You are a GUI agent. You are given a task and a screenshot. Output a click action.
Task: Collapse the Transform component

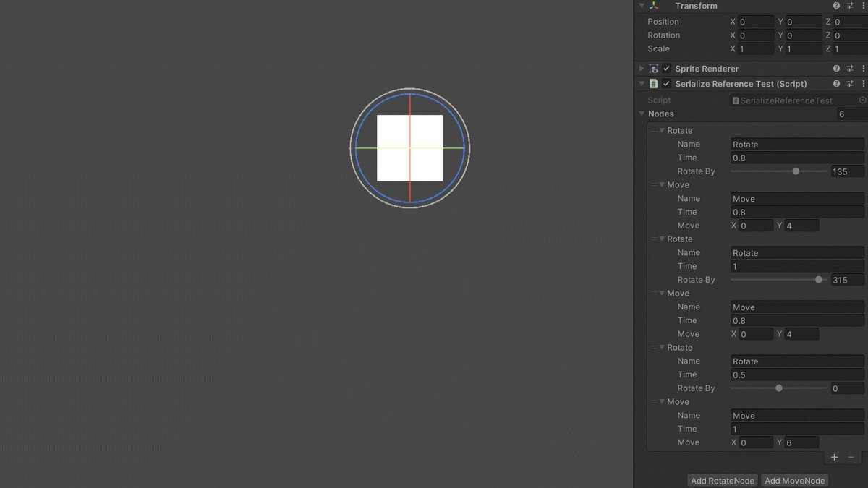pos(642,6)
